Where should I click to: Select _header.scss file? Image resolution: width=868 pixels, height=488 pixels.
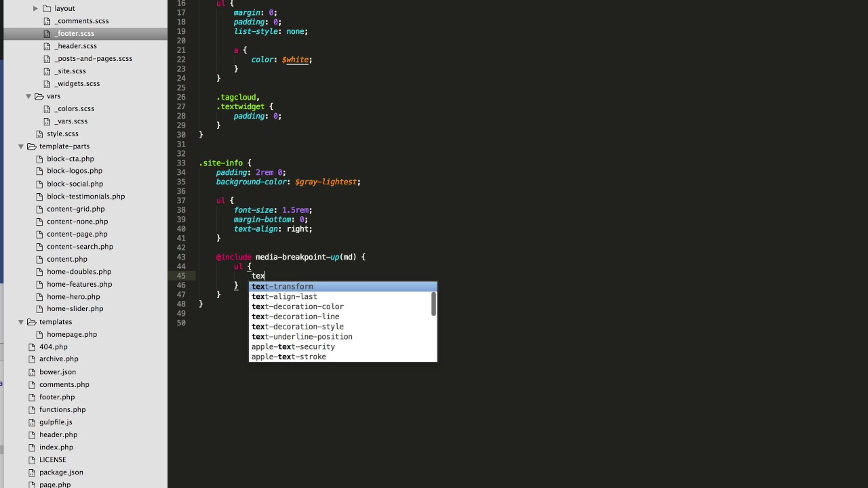tap(75, 46)
